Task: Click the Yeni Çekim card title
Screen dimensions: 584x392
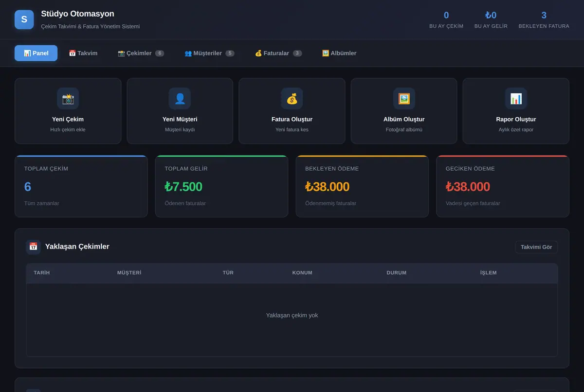Action: pos(68,119)
